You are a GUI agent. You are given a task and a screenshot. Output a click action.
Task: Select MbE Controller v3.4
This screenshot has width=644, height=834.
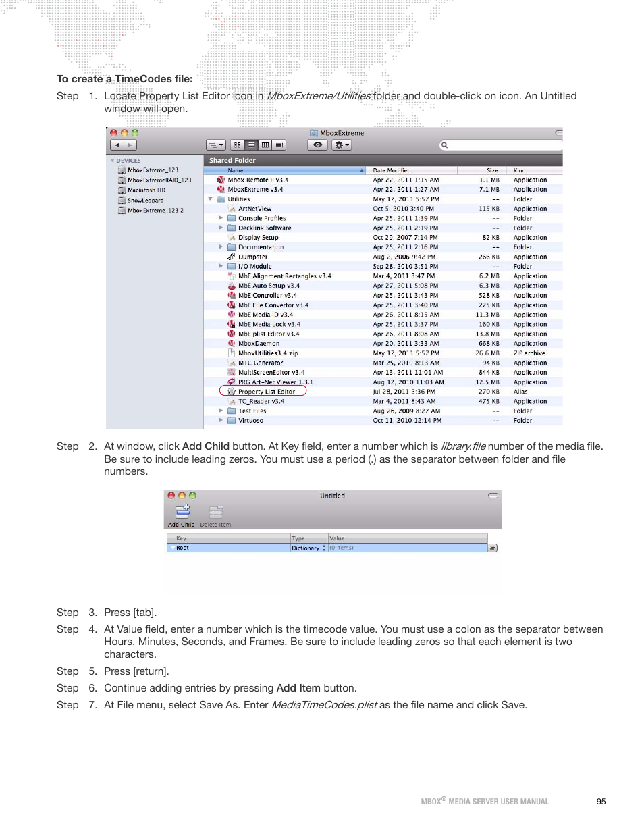tap(267, 296)
